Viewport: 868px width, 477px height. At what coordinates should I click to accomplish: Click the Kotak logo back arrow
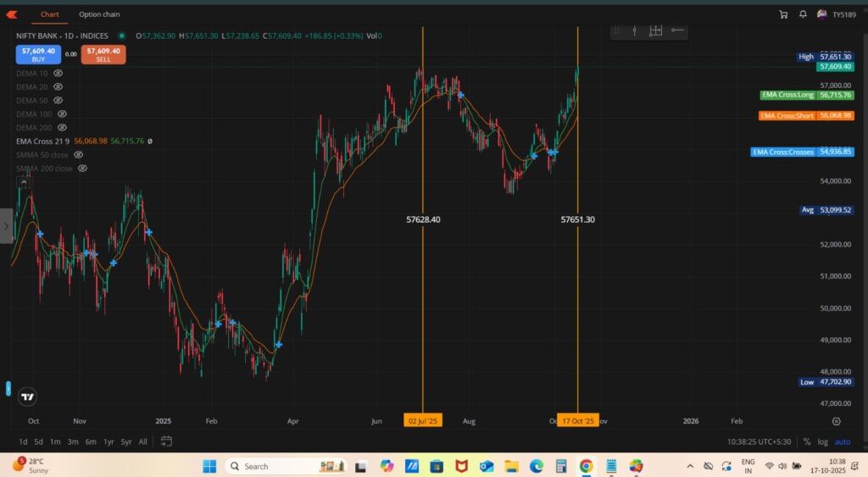12,14
